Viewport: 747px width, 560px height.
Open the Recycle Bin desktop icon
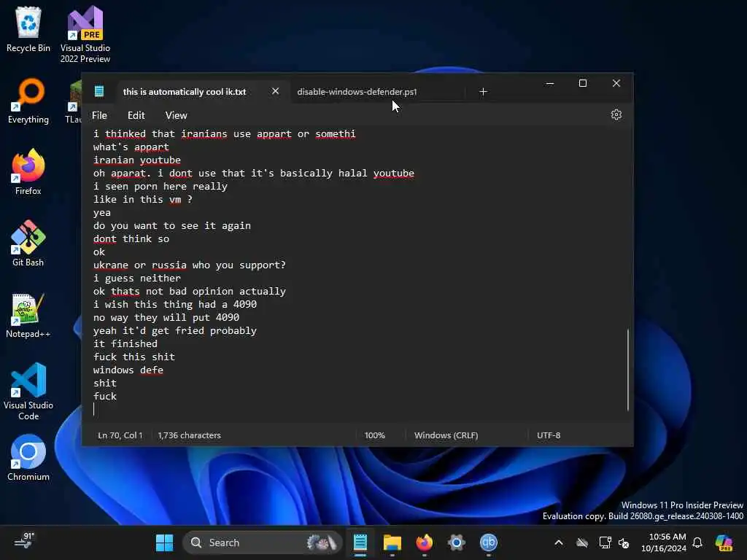point(28,29)
